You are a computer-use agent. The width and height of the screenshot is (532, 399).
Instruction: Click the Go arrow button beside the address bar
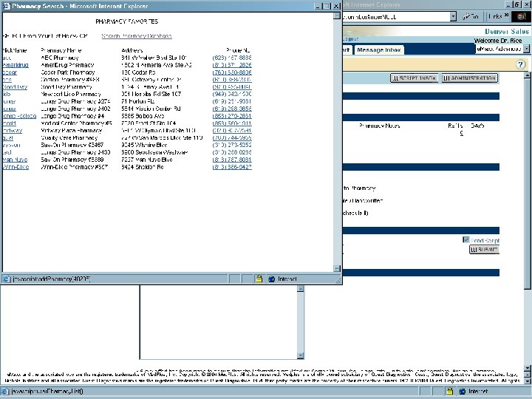coord(470,16)
